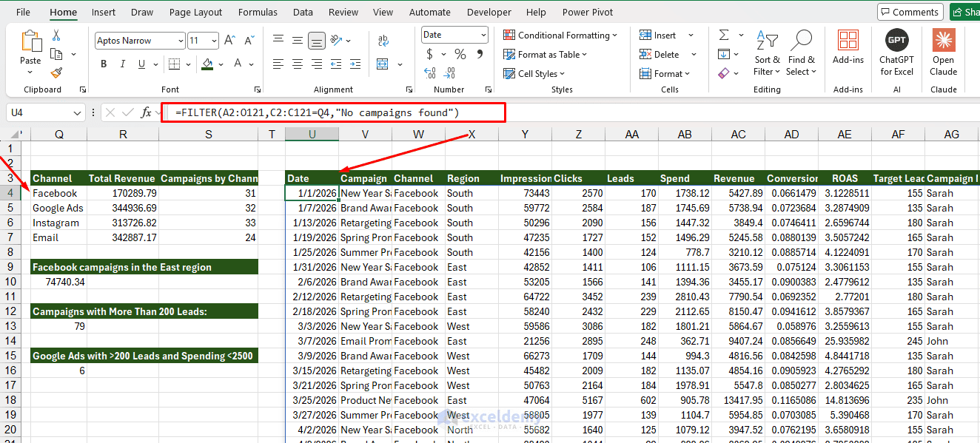Apply the green Fill Color bucket
The width and height of the screenshot is (980, 443).
pyautogui.click(x=207, y=64)
